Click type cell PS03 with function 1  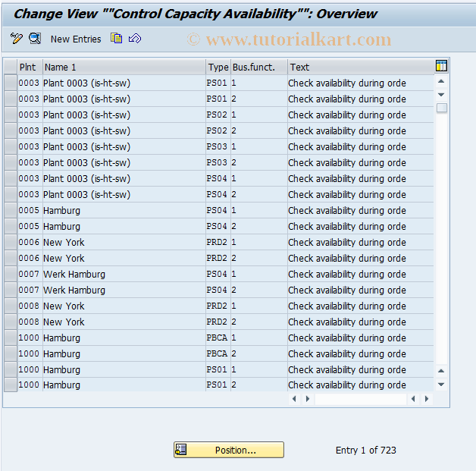217,146
